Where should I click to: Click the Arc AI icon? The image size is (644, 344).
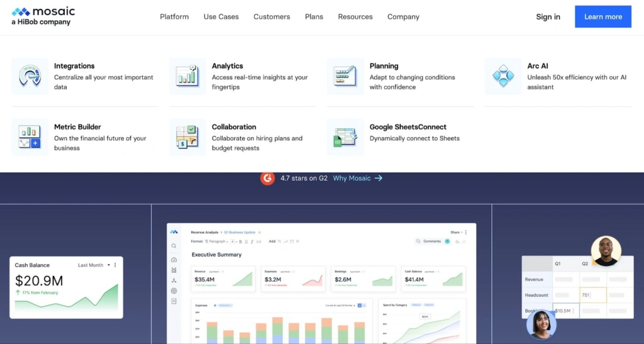pos(503,76)
